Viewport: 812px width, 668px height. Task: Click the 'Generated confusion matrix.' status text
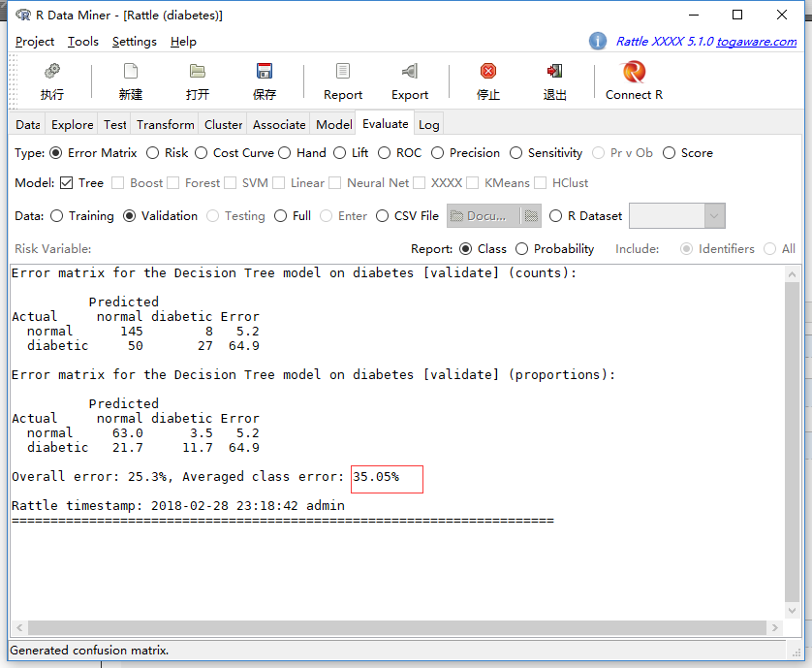pyautogui.click(x=89, y=650)
